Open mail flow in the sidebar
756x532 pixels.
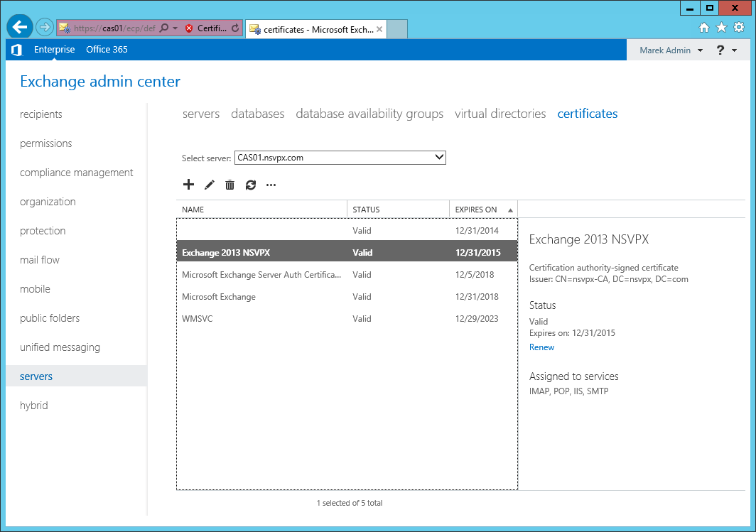pos(40,260)
